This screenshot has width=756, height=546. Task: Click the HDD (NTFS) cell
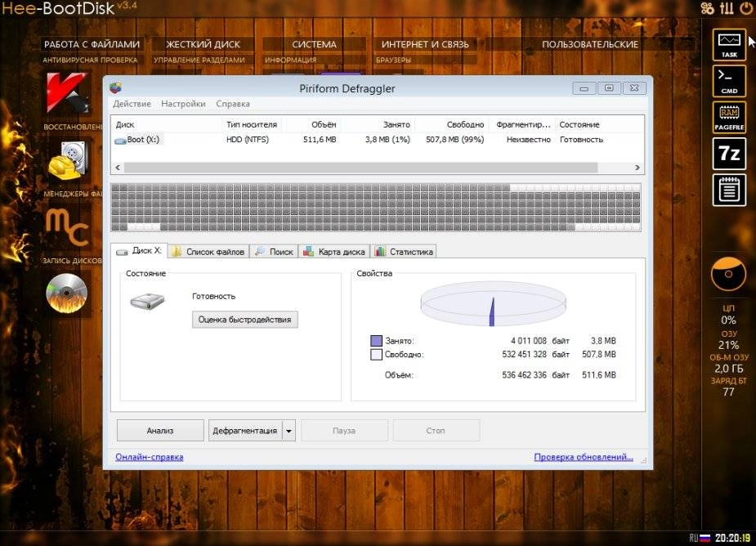248,140
